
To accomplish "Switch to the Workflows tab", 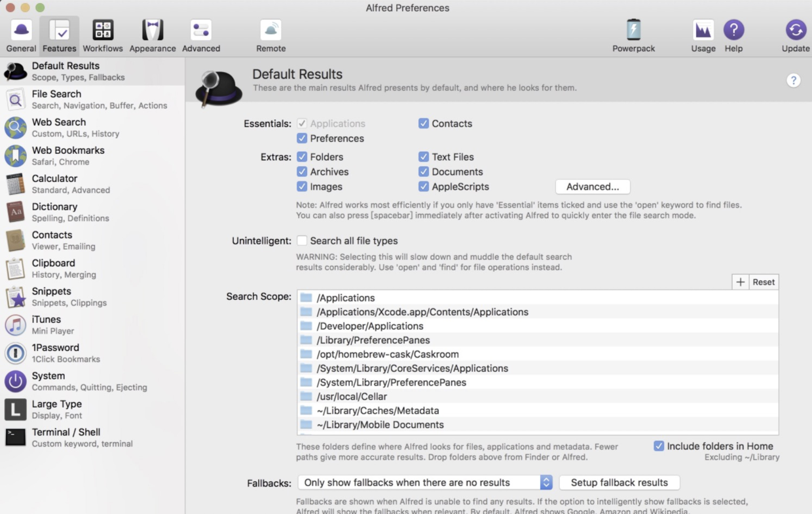I will [103, 36].
